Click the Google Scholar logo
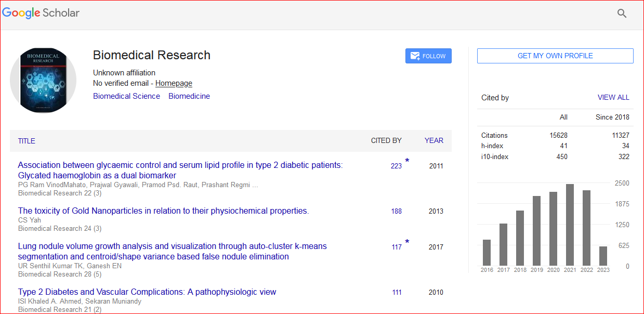The image size is (644, 314). click(x=41, y=13)
